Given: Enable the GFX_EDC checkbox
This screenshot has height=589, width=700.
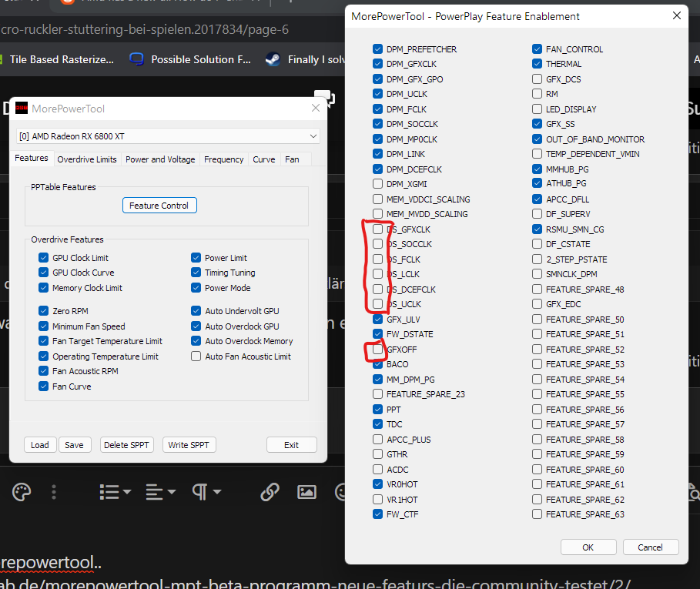Looking at the screenshot, I should coord(537,304).
